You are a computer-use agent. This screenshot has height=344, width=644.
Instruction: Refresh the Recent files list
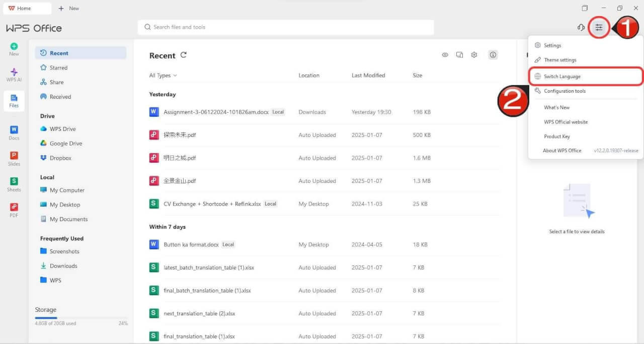(184, 55)
